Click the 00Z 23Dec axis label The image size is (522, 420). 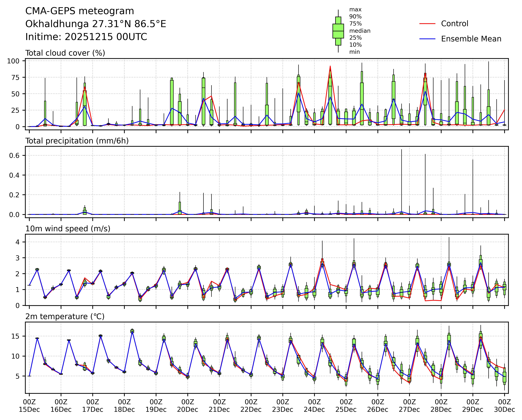[x=283, y=406]
